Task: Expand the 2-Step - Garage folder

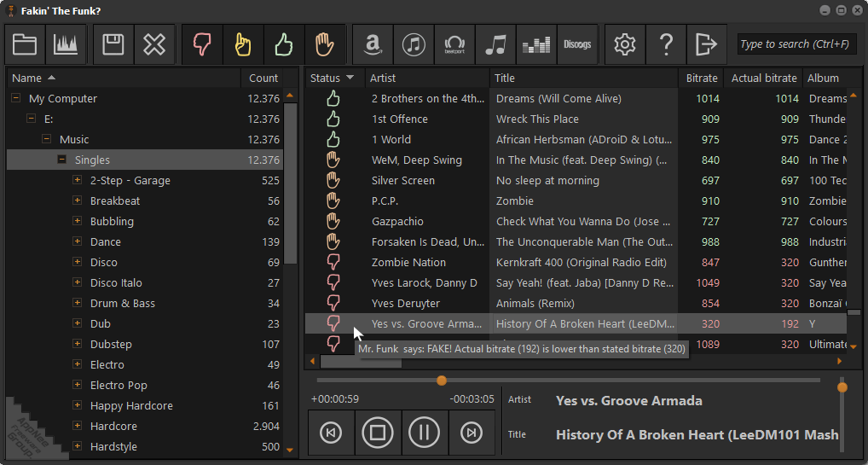Action: click(78, 181)
